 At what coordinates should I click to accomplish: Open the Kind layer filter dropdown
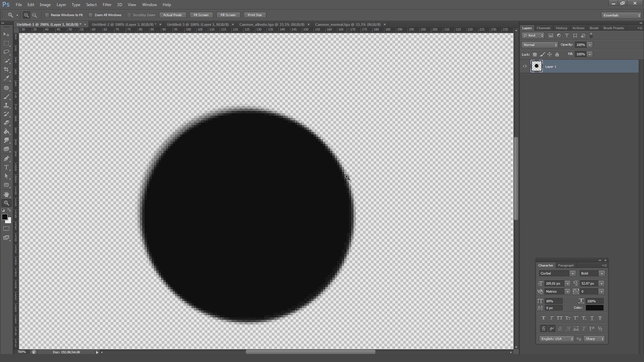click(x=533, y=36)
